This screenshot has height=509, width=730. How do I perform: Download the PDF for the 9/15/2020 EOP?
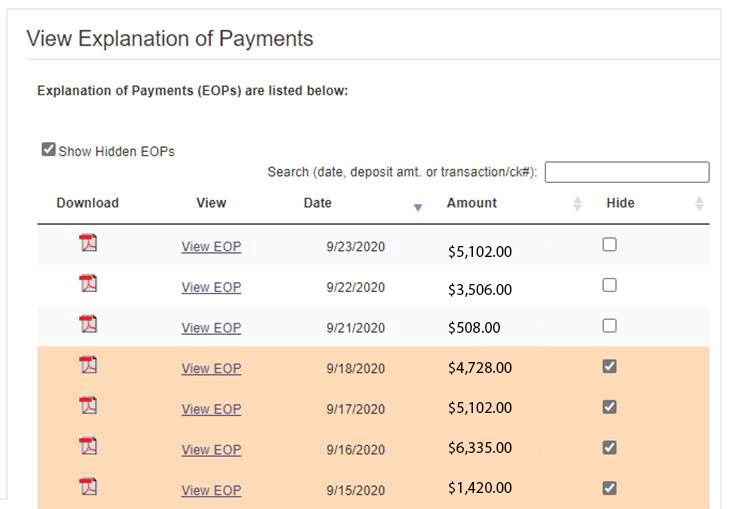tap(88, 487)
